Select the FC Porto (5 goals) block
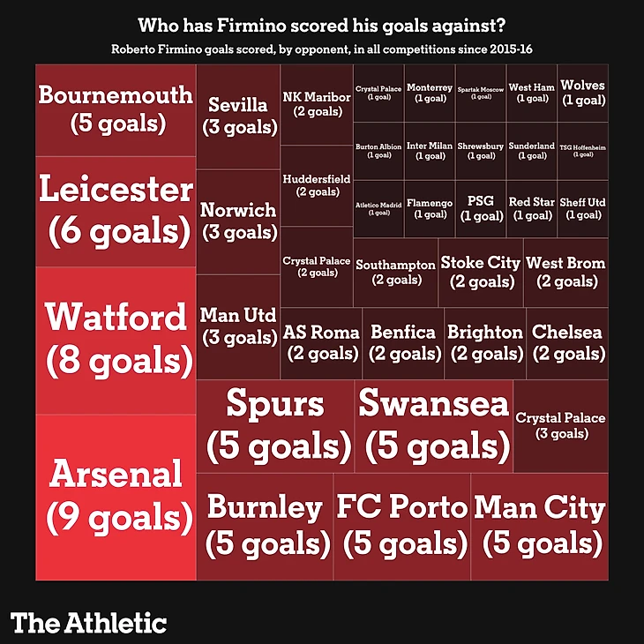644x644 pixels. click(x=401, y=526)
